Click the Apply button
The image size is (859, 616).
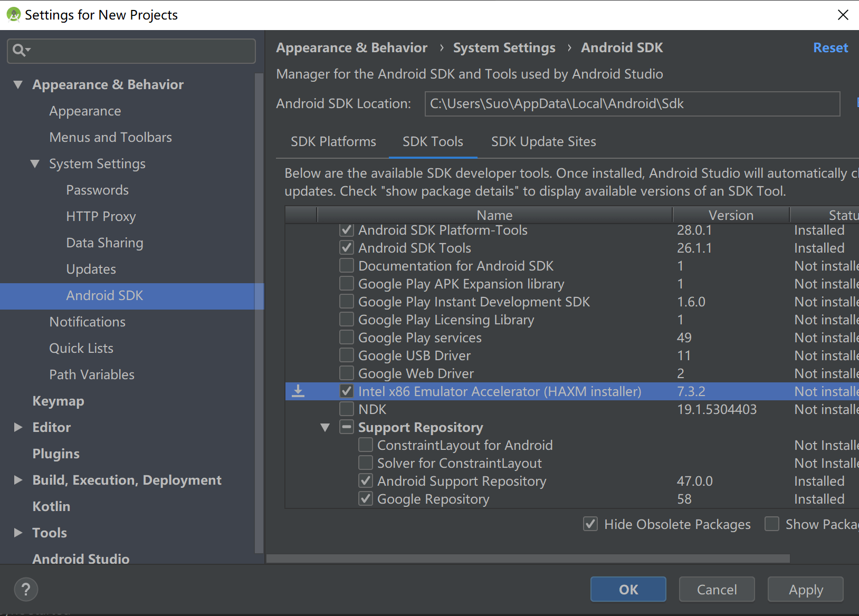(805, 589)
